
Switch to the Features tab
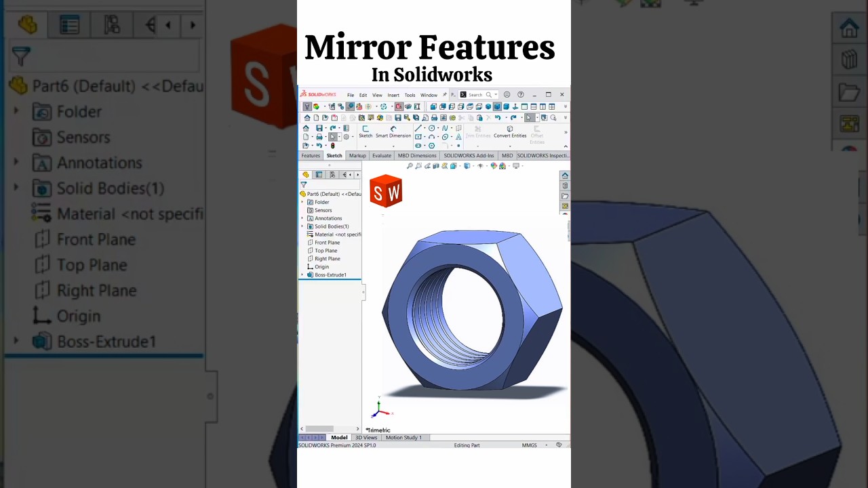[311, 155]
